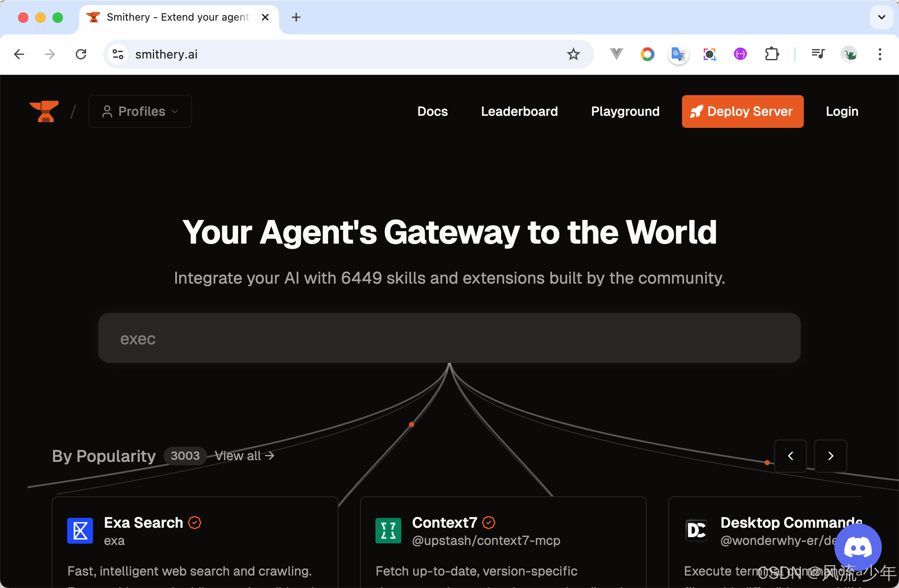Open the Docs page
The image size is (899, 588).
pos(432,111)
